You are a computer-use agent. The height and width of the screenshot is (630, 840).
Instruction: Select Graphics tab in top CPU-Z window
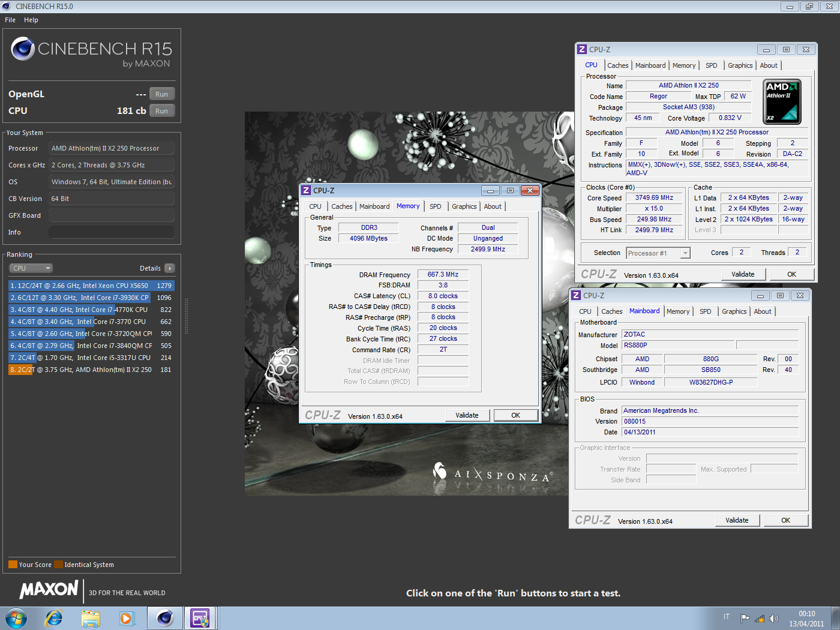[740, 65]
